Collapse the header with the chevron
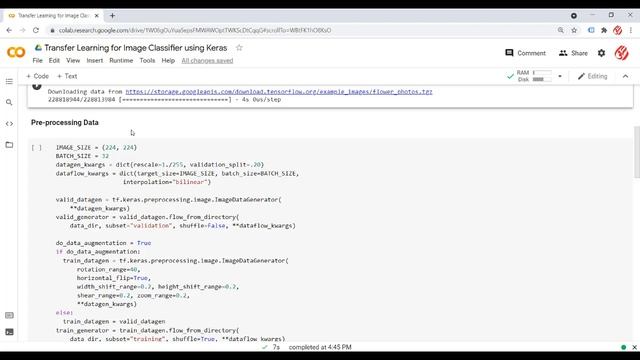The height and width of the screenshot is (360, 640). (625, 76)
